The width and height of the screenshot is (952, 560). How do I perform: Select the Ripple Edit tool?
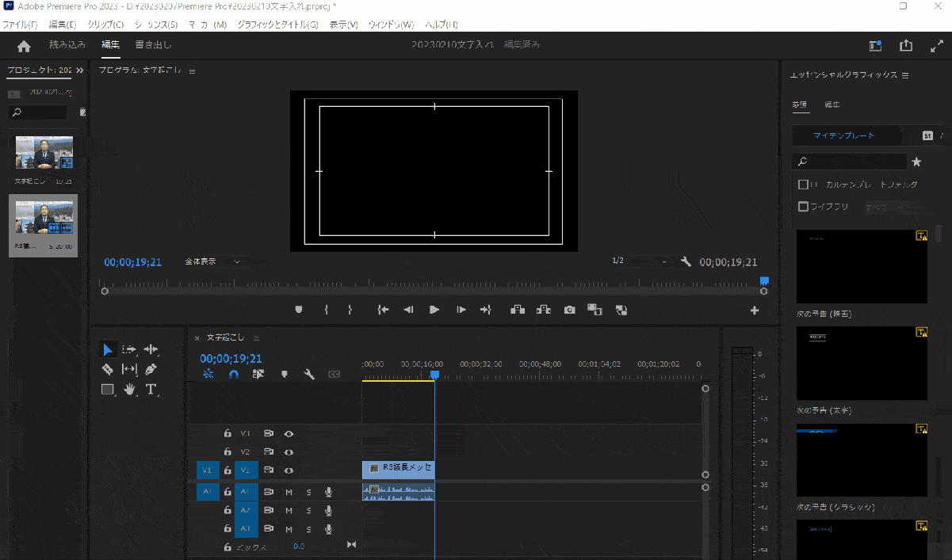coord(151,349)
